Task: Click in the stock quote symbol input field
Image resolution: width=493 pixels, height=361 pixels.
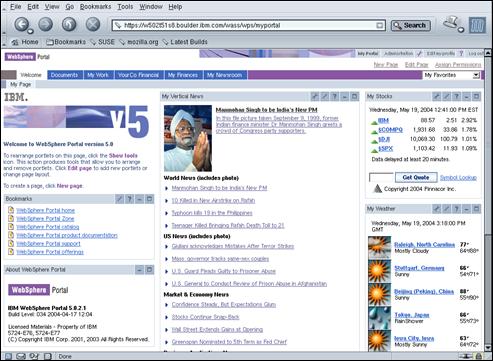Action: pos(381,177)
